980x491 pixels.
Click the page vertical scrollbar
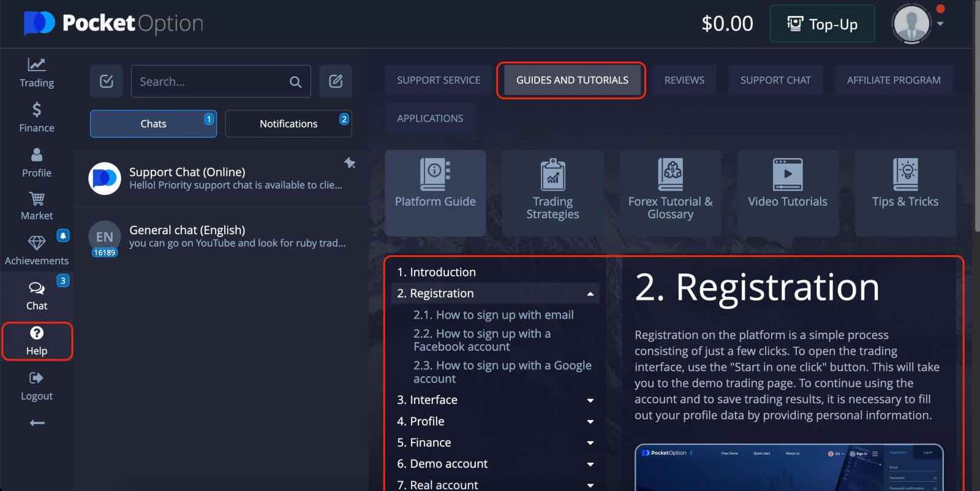976,123
